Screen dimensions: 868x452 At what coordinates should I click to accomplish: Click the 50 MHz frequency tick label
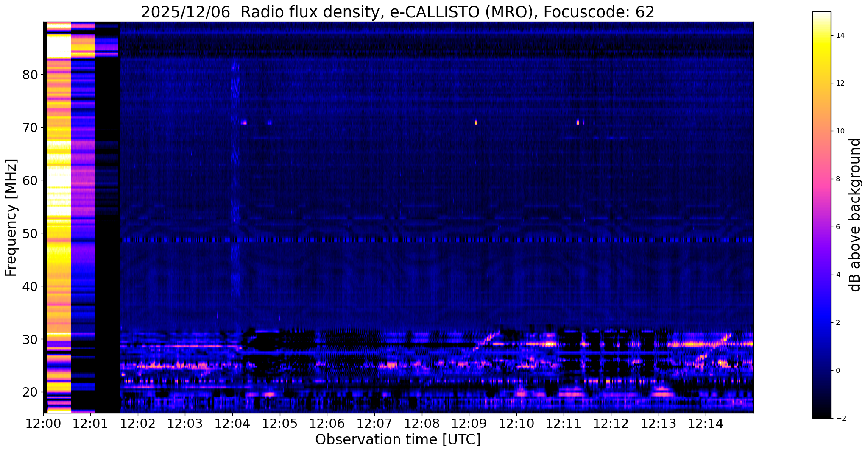(30, 233)
